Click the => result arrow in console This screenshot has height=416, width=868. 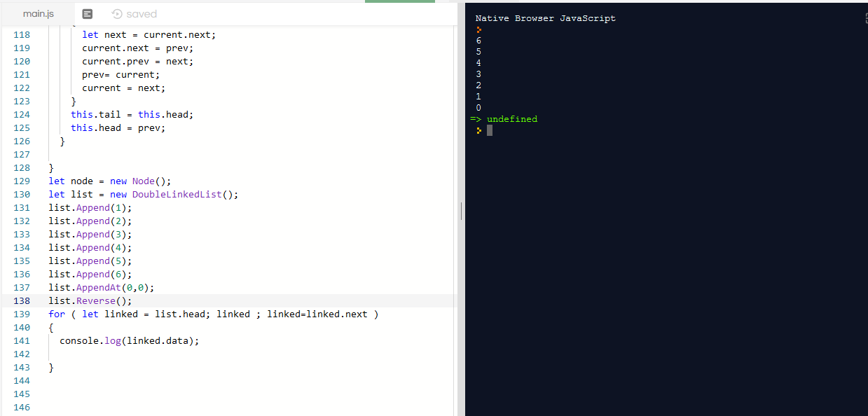point(476,118)
